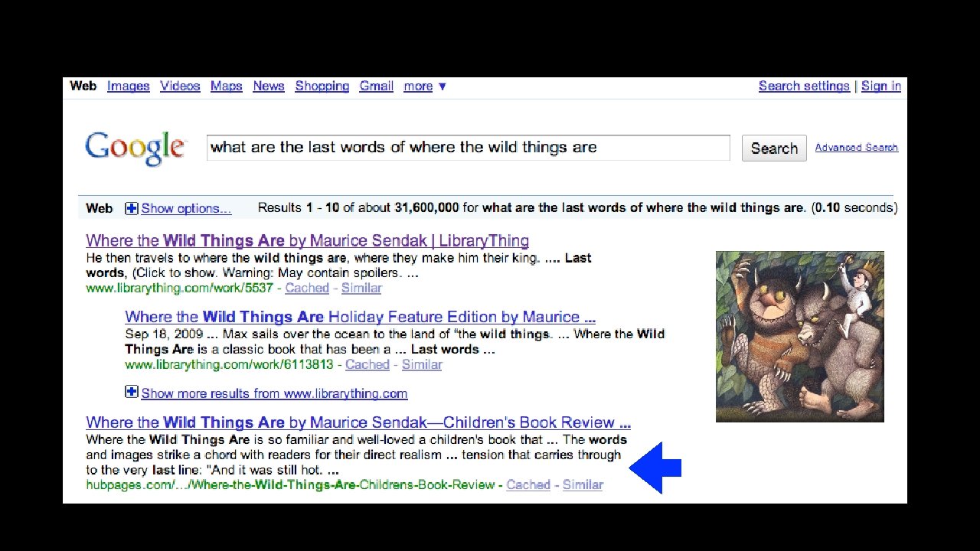
Task: Open Cached link for the hubpages.com result
Action: [528, 485]
